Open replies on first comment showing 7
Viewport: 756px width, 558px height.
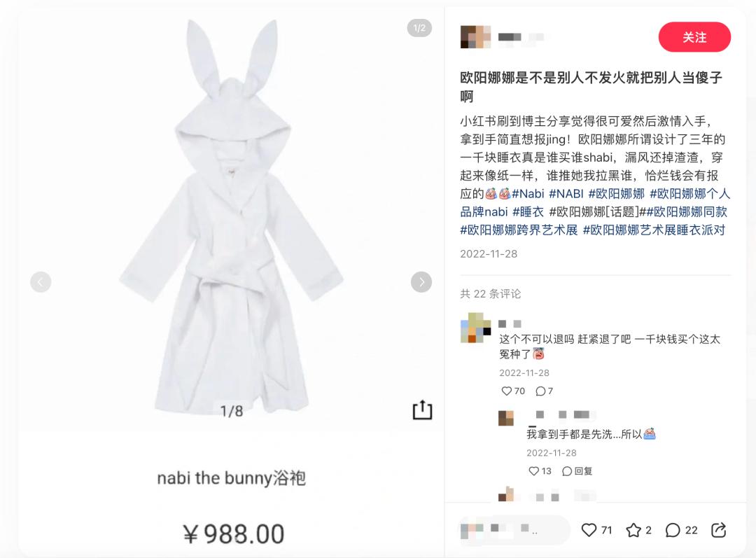click(x=540, y=391)
